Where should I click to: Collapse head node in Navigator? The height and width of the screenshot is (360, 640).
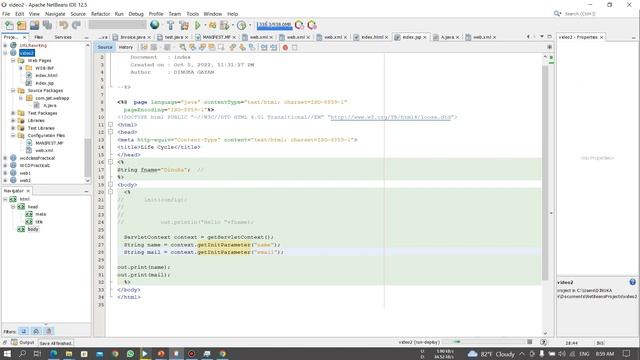click(x=13, y=207)
